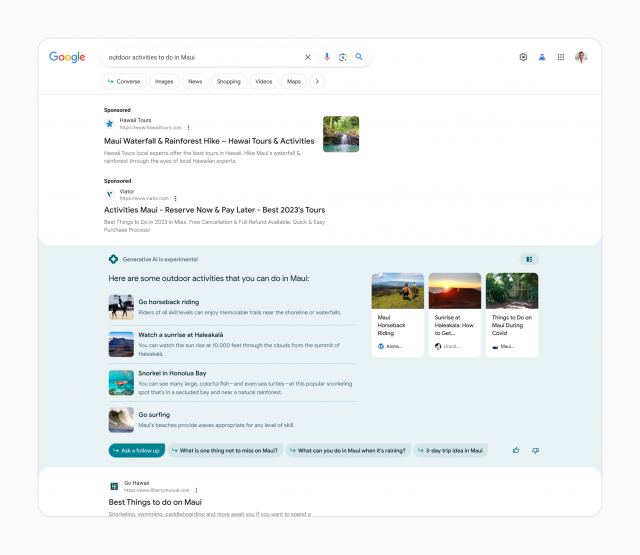This screenshot has height=555, width=640.
Task: Click the magnifying glass search button
Action: point(359,57)
